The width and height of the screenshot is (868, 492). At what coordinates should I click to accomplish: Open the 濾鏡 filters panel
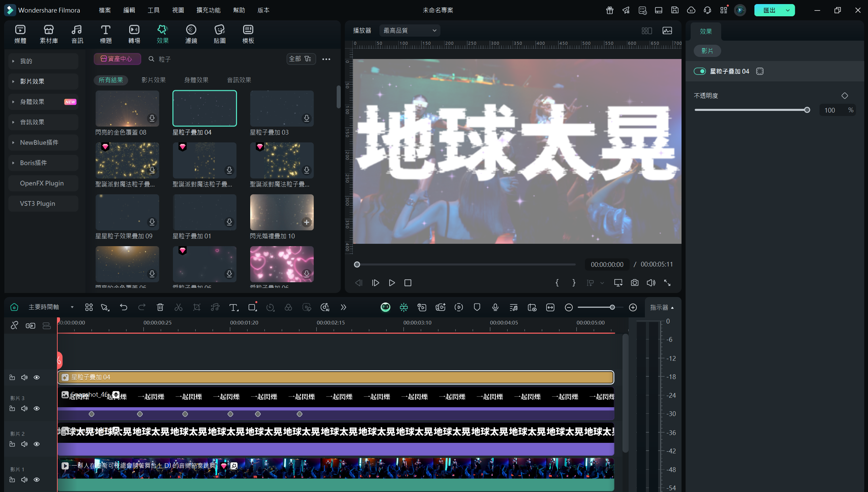pyautogui.click(x=191, y=34)
